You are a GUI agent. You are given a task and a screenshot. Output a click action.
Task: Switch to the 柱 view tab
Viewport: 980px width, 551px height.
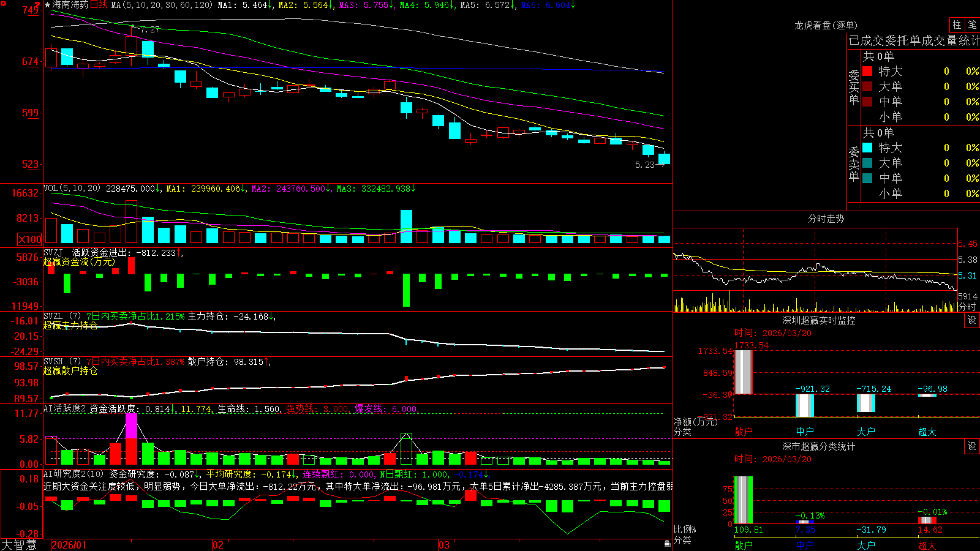(957, 24)
